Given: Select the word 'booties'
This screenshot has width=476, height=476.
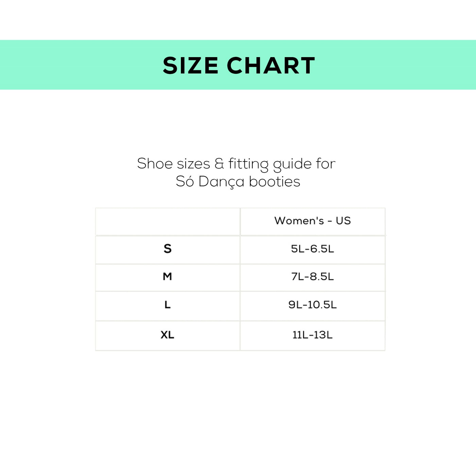Looking at the screenshot, I should (x=275, y=182).
